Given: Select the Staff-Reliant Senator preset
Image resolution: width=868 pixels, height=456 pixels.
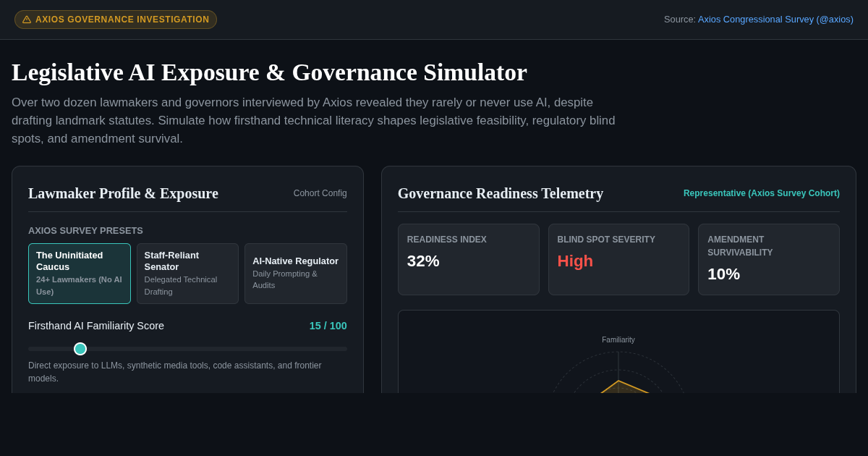Looking at the screenshot, I should point(187,274).
